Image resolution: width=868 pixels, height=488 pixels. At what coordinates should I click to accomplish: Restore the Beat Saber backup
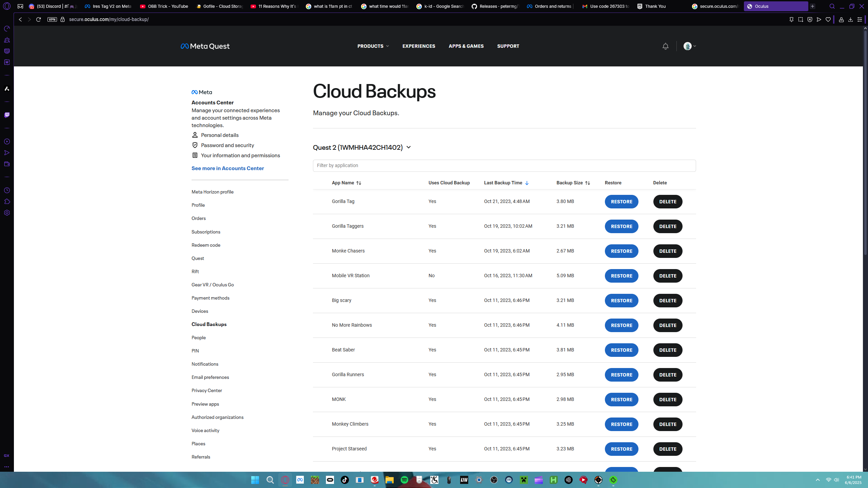[622, 350]
